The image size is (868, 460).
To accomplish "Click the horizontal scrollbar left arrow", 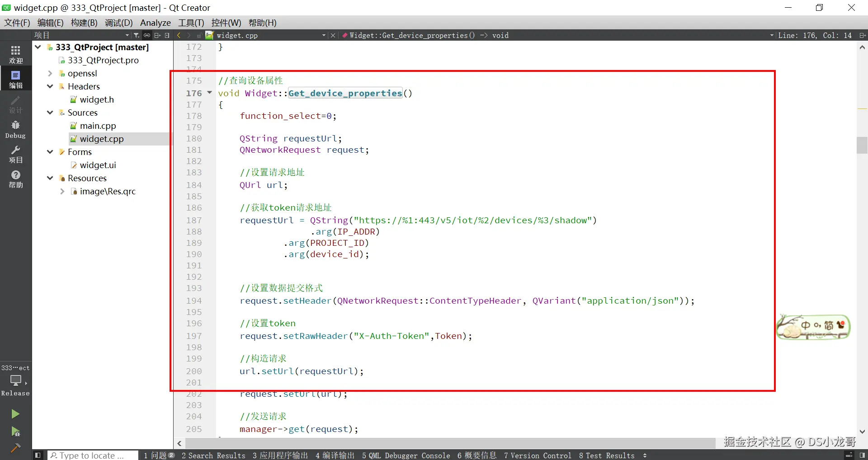I will point(179,443).
